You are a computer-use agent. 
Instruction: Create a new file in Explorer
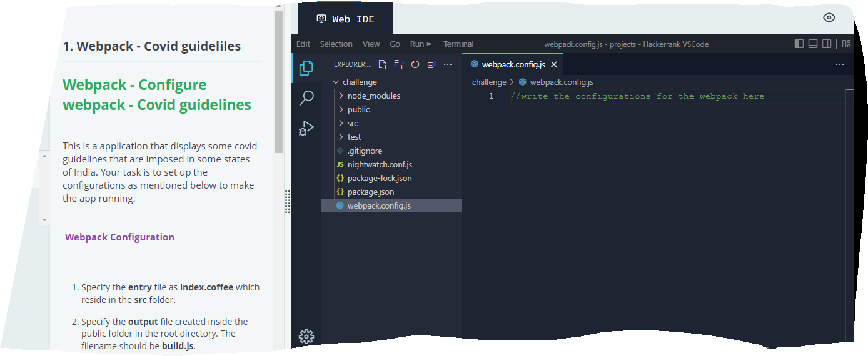[383, 64]
